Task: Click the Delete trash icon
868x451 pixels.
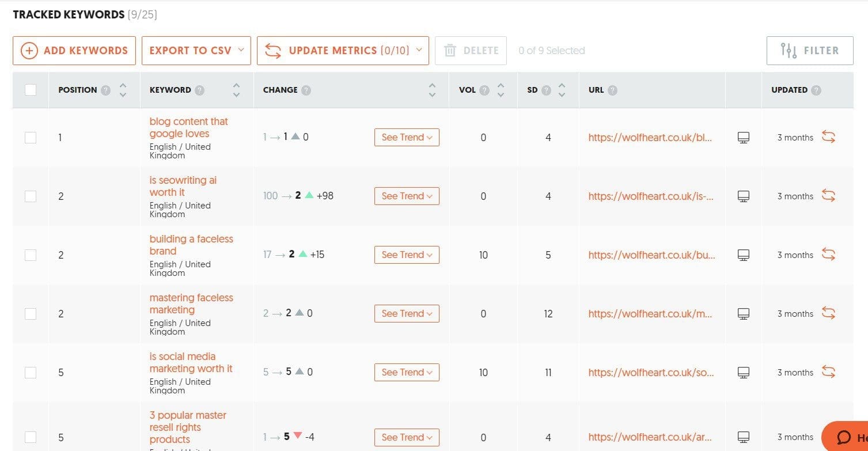Action: click(x=450, y=51)
